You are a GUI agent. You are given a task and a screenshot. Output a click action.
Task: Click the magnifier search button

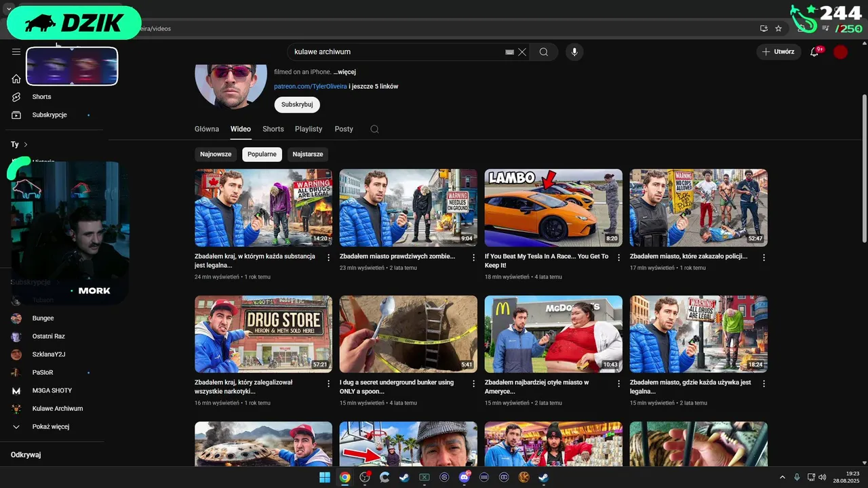(544, 52)
